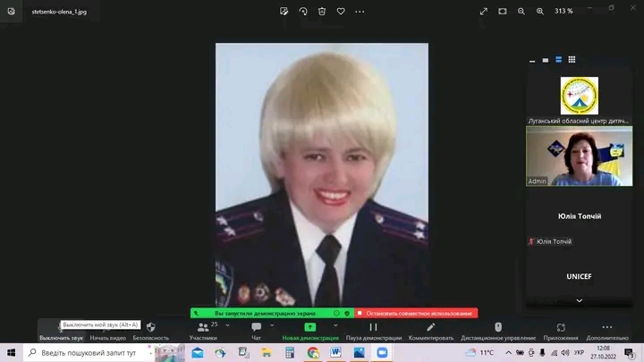This screenshot has width=644, height=362.
Task: Click the Введіть пошуковий запит search box
Action: coord(89,352)
